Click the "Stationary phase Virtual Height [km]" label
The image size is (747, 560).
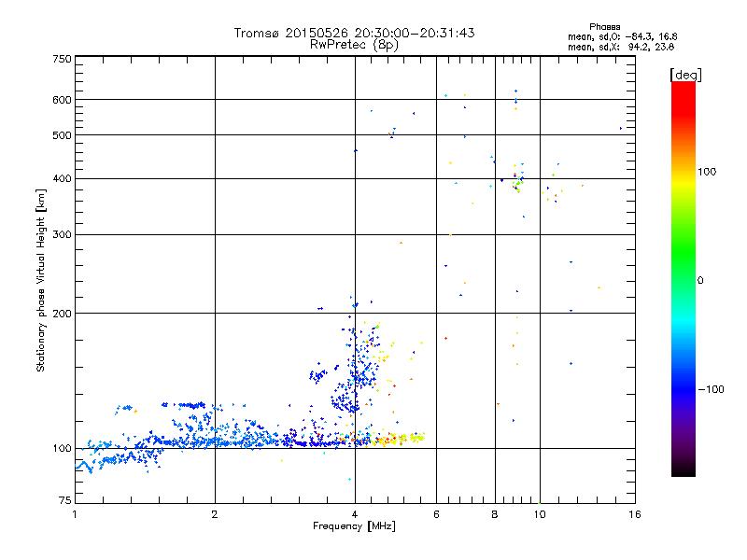pyautogui.click(x=40, y=281)
